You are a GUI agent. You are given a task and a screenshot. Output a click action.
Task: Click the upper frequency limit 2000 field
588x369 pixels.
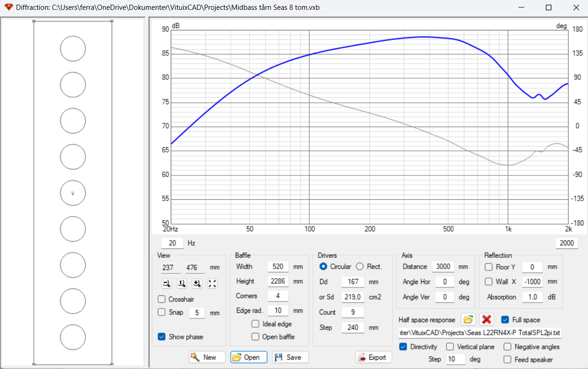coord(566,243)
